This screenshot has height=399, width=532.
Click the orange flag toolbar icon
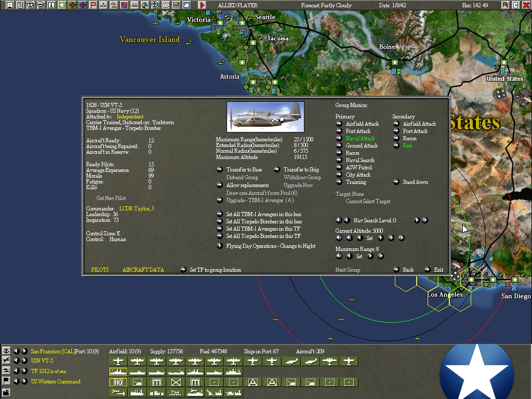pyautogui.click(x=92, y=5)
